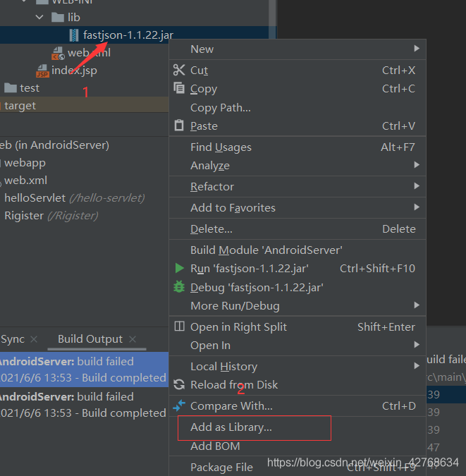Screen dimensions: 466x476
Task: Select the target folder row
Action: 85,106
